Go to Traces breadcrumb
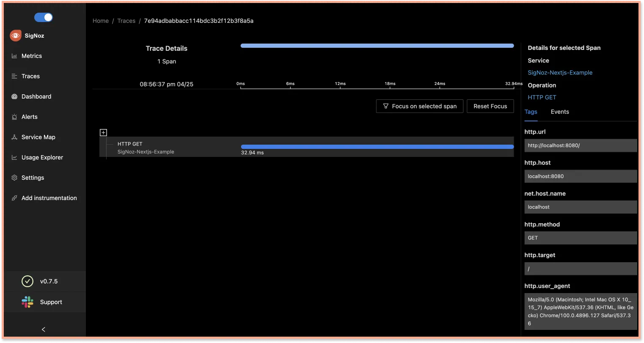Viewport: 644px width, 343px height. pos(126,21)
